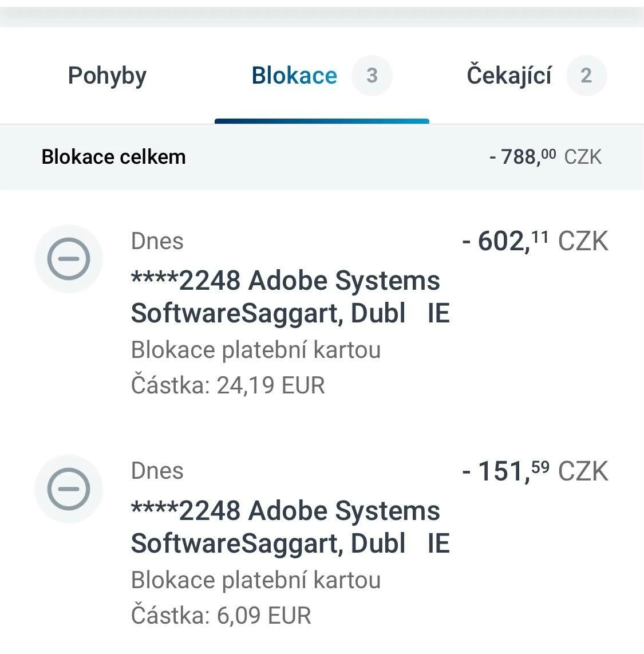Tap the blue active tab indicator bar

point(322,121)
